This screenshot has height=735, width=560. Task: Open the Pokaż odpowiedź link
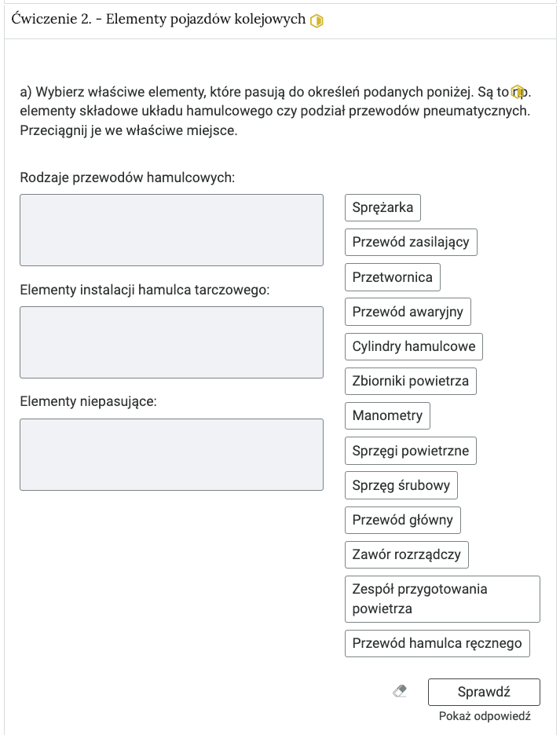pos(485,716)
